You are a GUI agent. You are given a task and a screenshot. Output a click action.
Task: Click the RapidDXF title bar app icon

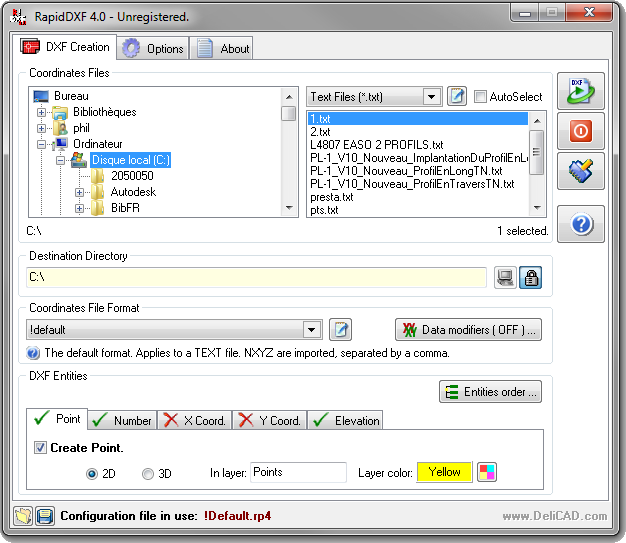click(18, 17)
